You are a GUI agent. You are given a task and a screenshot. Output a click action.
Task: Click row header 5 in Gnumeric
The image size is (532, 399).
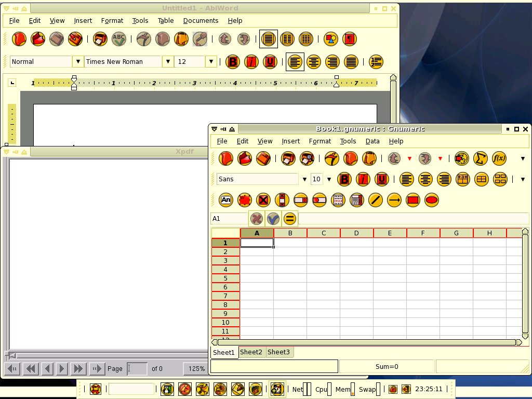[225, 278]
